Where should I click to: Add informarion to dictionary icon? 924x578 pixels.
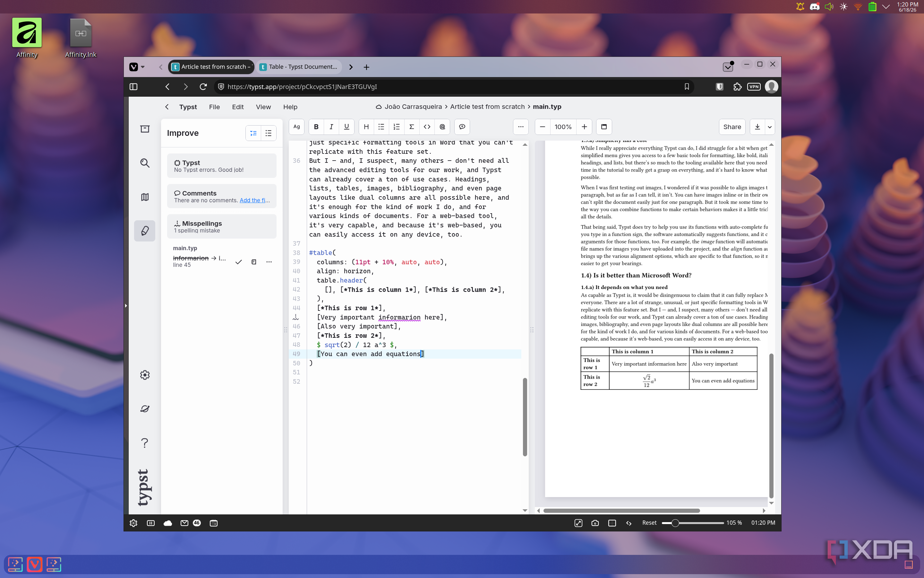[254, 262]
